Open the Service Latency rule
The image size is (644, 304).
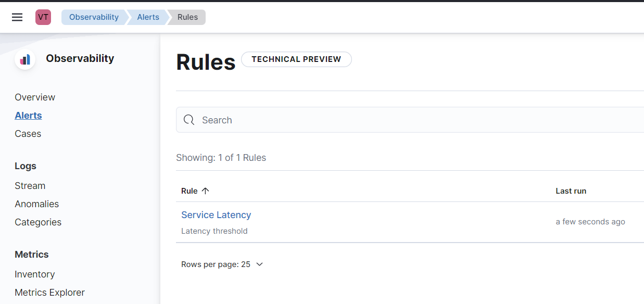pos(216,214)
